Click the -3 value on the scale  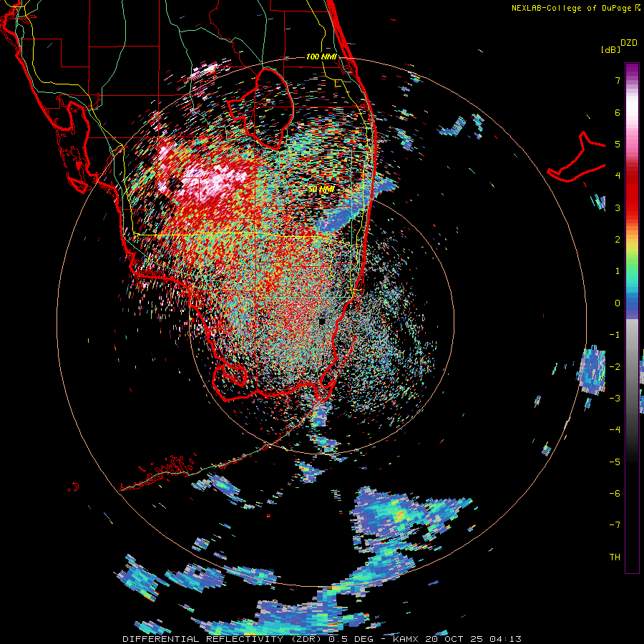click(x=615, y=399)
